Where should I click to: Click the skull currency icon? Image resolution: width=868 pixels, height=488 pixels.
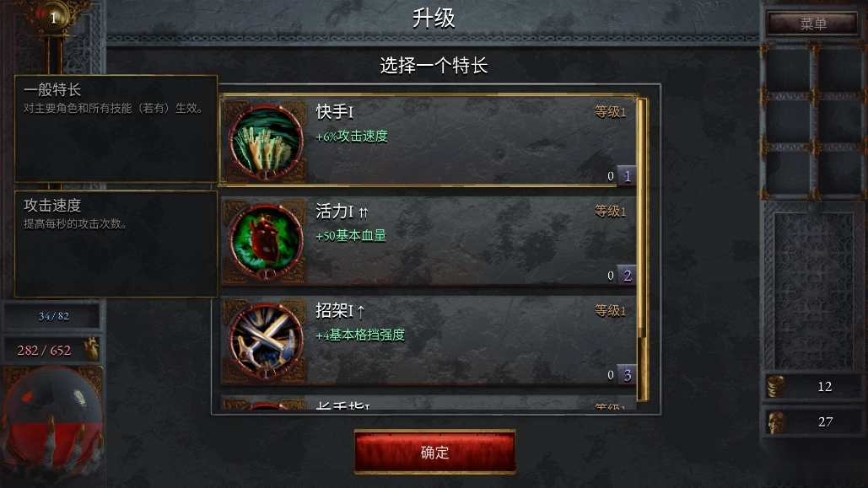click(776, 421)
